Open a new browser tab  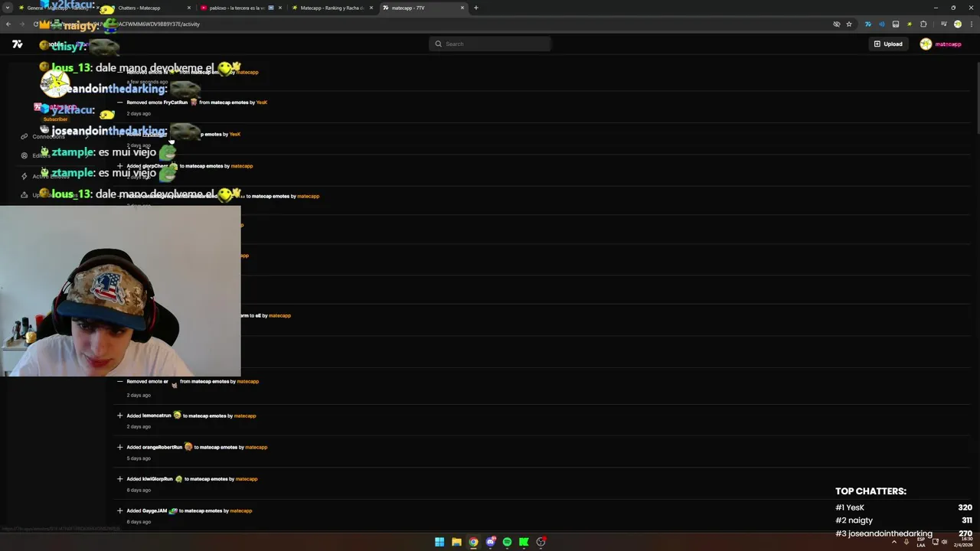(476, 8)
